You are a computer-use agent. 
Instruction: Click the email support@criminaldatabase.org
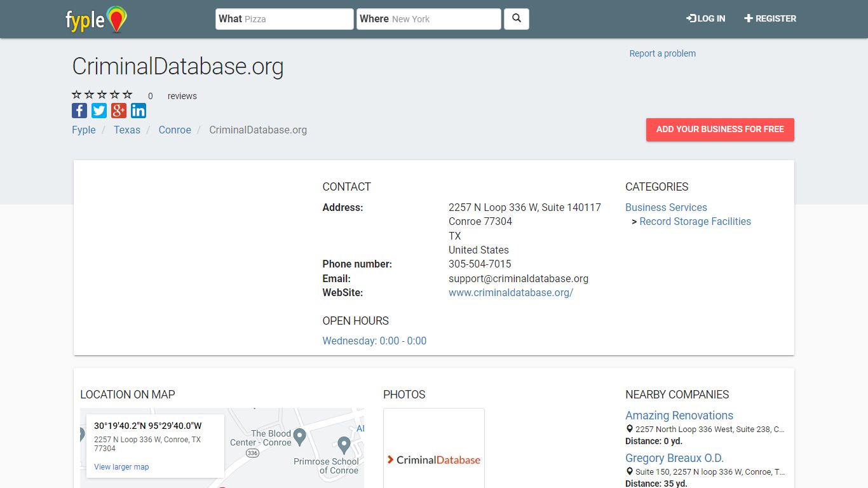click(x=519, y=278)
